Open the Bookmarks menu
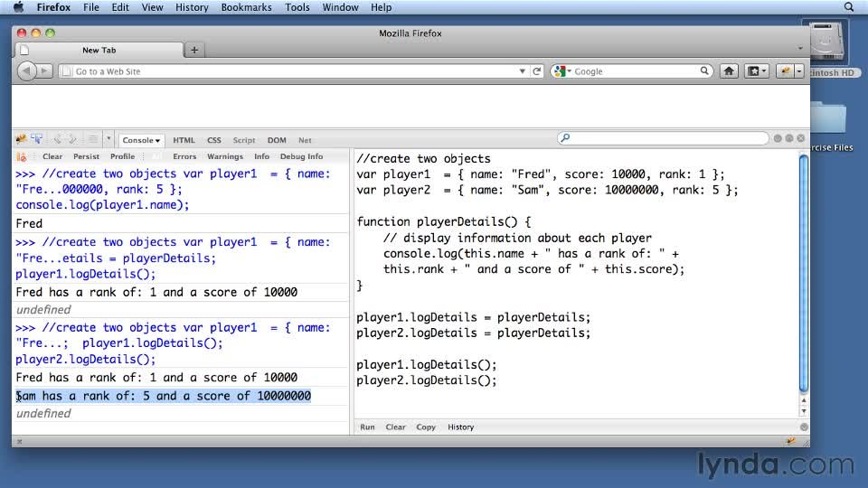This screenshot has width=868, height=488. click(246, 7)
